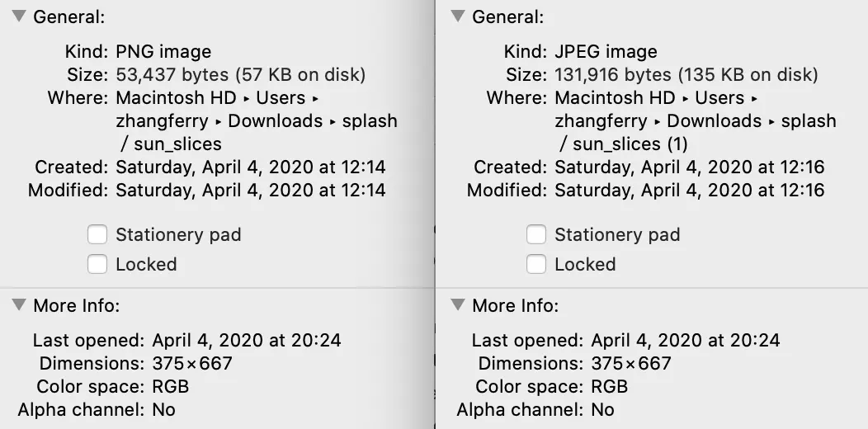Select the 'JPEG image' kind text

click(x=606, y=52)
